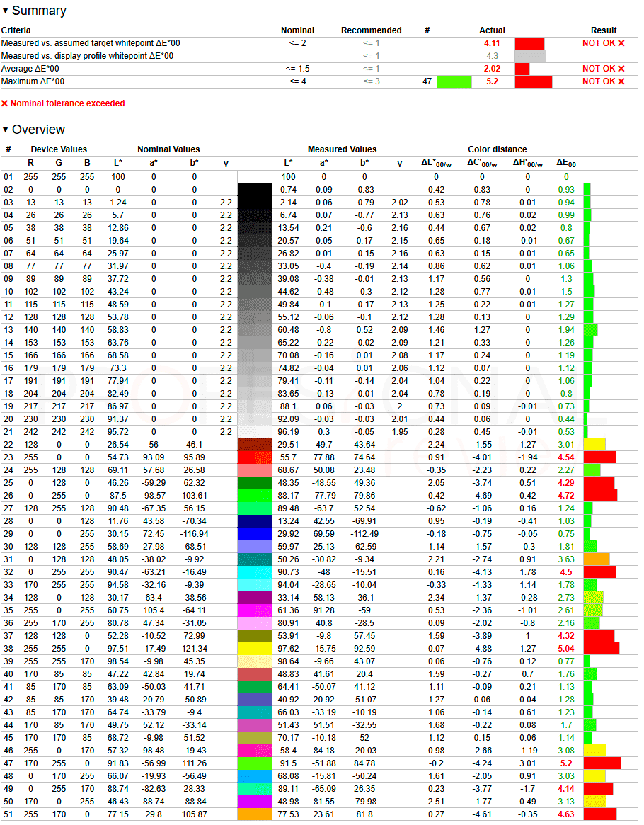Click the NOT OK X for Maximum ΔE*00

pos(621,81)
